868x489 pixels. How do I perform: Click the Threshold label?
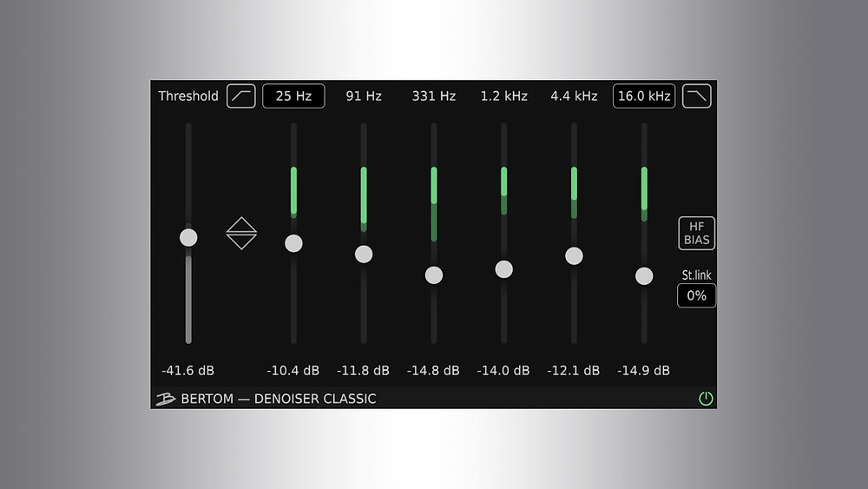188,96
